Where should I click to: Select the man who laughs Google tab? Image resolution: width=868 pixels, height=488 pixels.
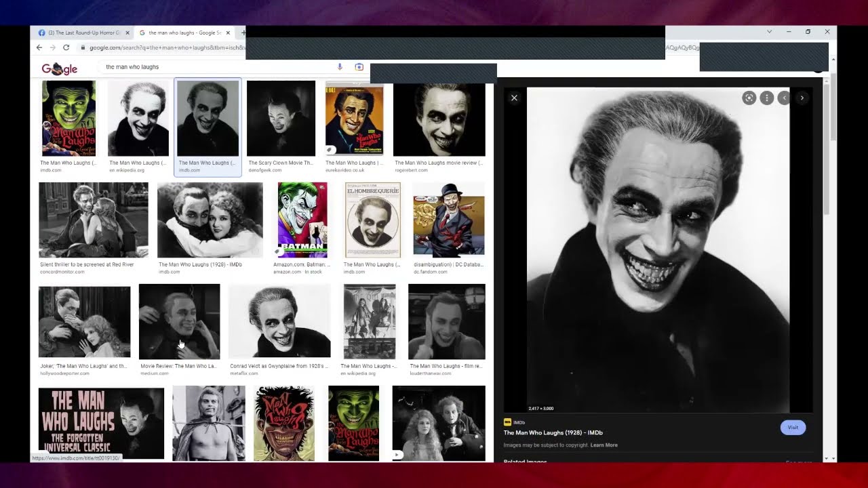184,33
